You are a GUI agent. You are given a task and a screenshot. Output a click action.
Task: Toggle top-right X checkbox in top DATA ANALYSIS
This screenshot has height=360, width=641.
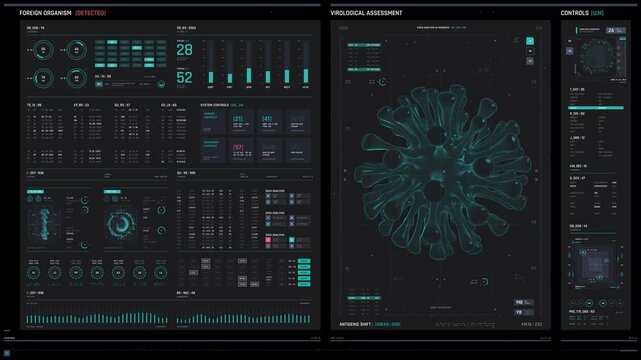tap(292, 196)
